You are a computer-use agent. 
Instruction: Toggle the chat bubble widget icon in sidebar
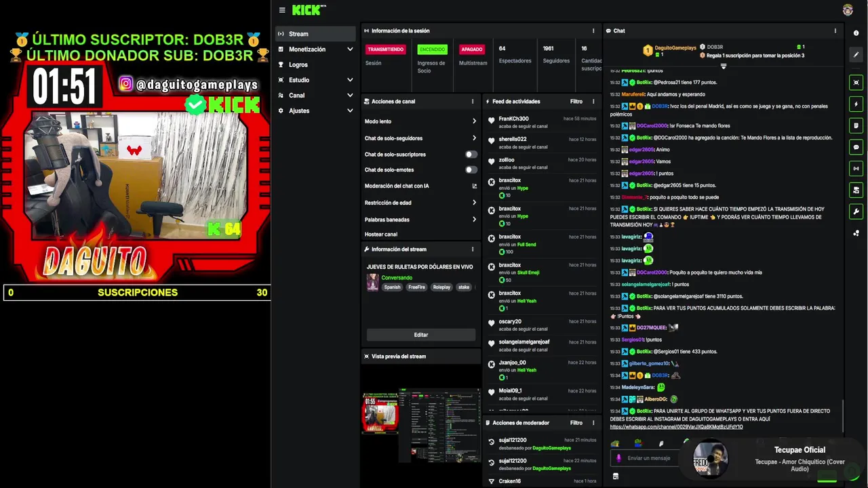[x=856, y=147]
